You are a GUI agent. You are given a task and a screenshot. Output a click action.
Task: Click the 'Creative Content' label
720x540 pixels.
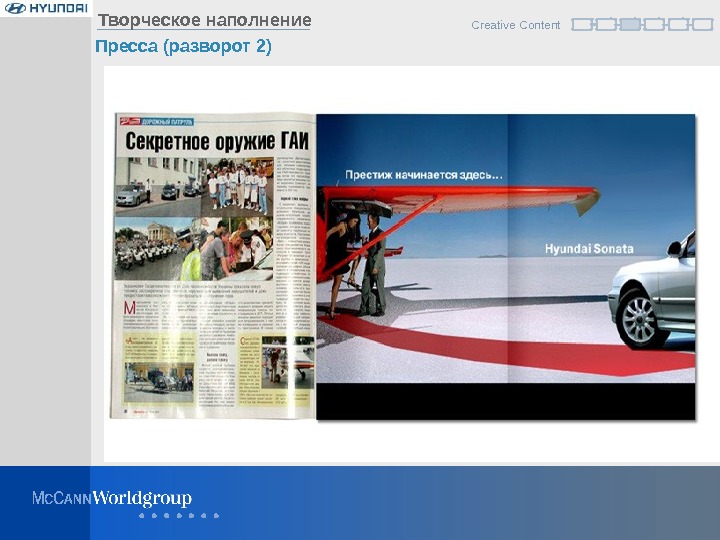click(515, 25)
